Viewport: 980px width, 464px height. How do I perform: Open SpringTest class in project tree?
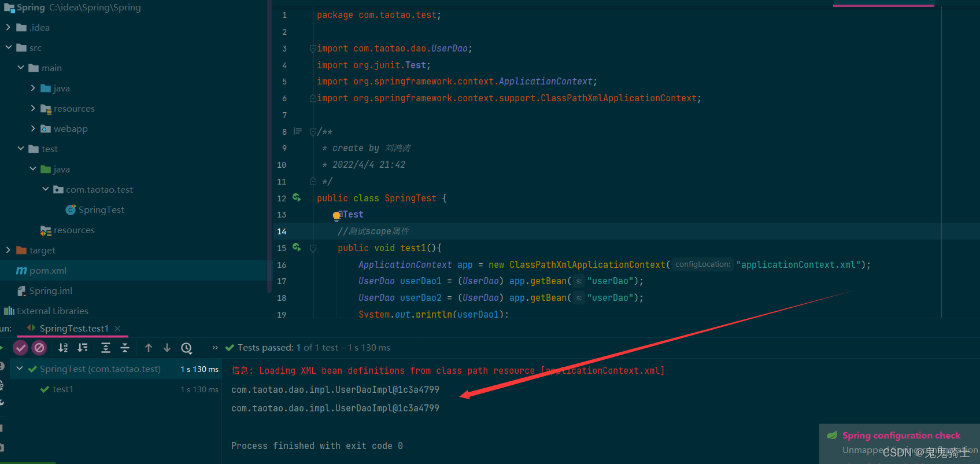[x=101, y=210]
